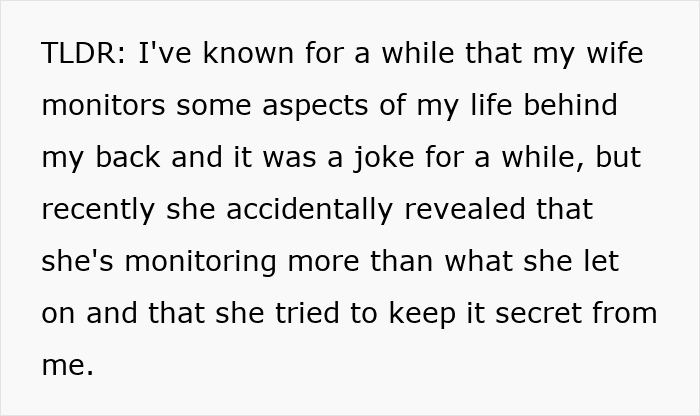This screenshot has width=700, height=416.
Task: Click the word "recently" starting fourth line
Action: [98, 211]
